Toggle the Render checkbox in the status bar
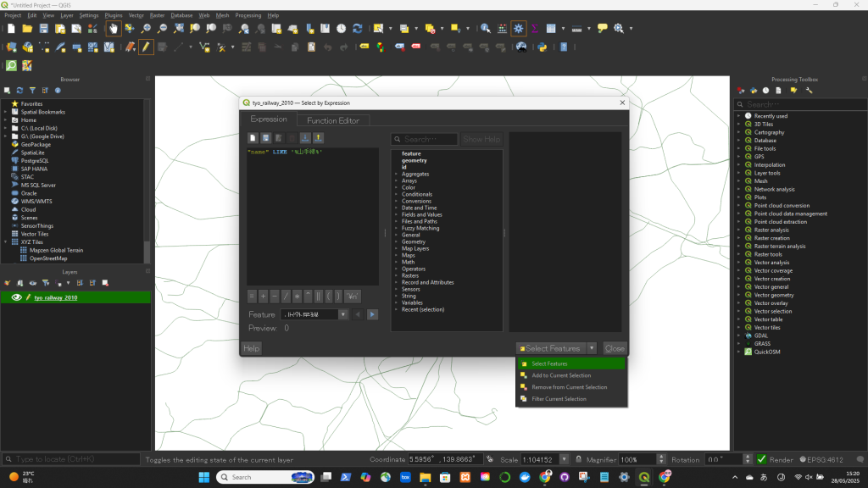This screenshot has width=868, height=488. (x=761, y=459)
